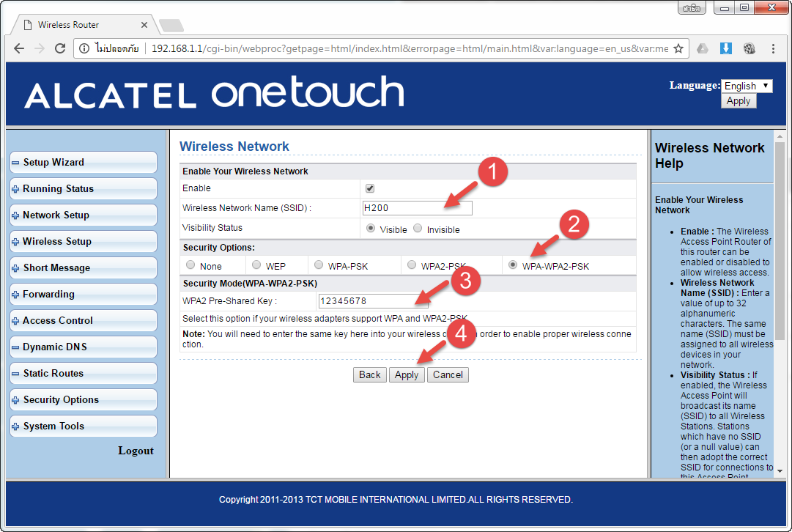Click the page icon on Wireless Router tab
Screen dimensions: 792x532
coord(29,25)
